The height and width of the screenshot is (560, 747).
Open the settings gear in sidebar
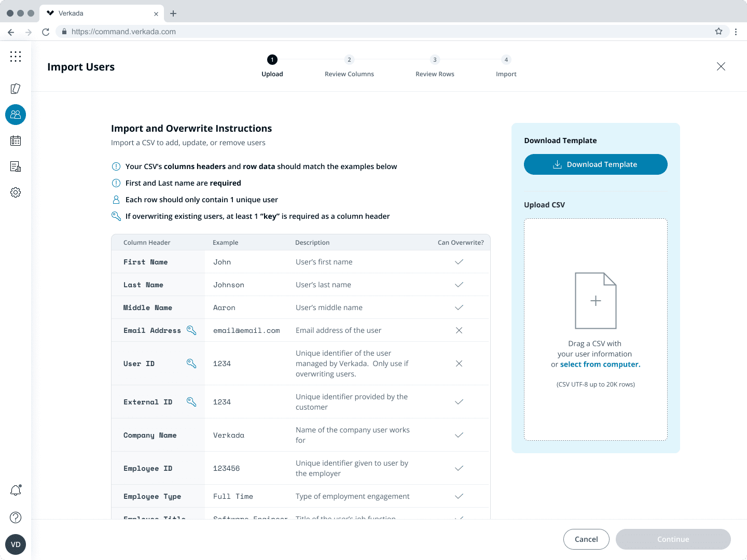16,192
